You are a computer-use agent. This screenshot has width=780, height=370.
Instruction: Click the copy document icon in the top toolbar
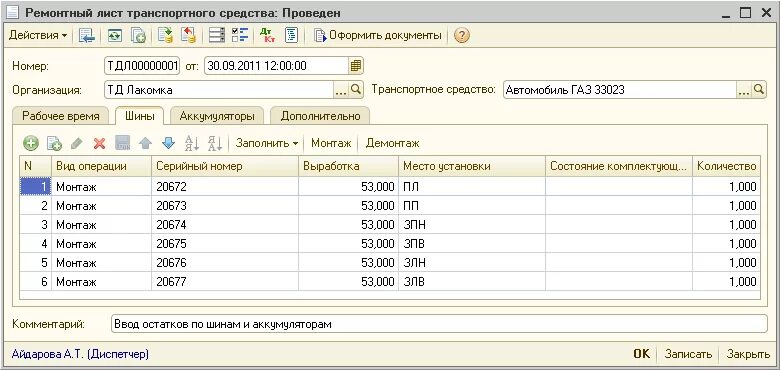[138, 35]
